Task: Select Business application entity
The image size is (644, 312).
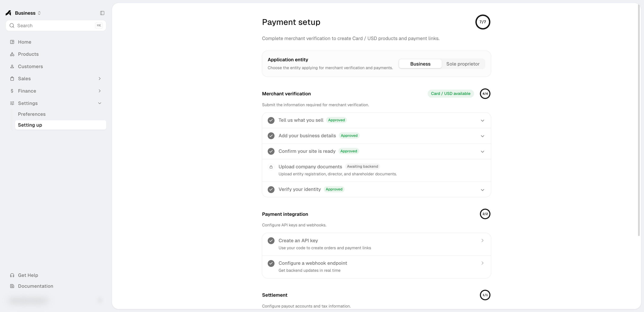Action: (420, 64)
